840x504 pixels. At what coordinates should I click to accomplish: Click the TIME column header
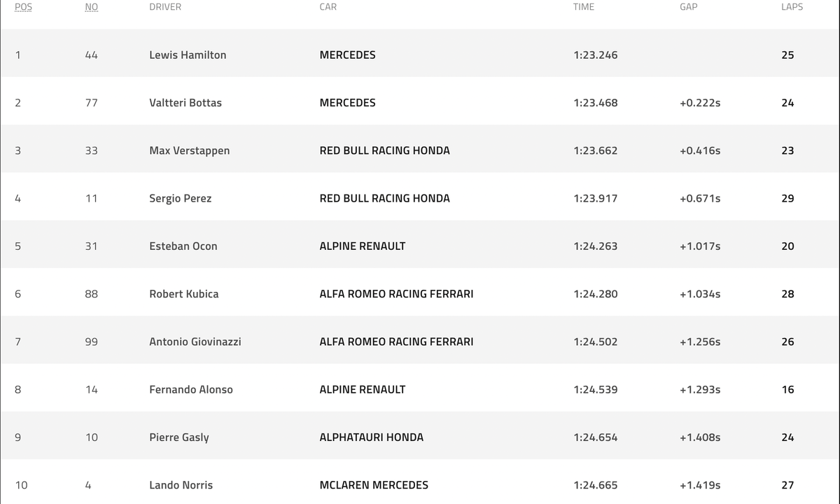coord(584,7)
